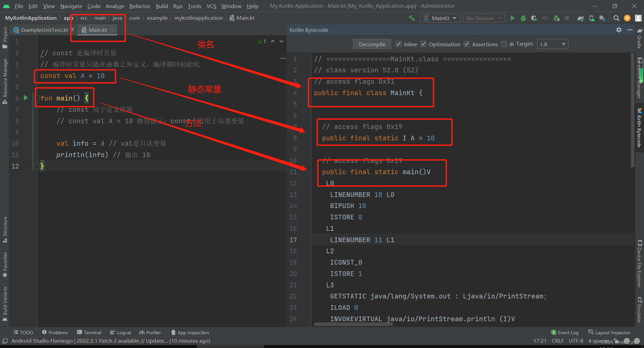The width and height of the screenshot is (644, 348).
Task: Open the Analyze menu
Action: point(115,6)
